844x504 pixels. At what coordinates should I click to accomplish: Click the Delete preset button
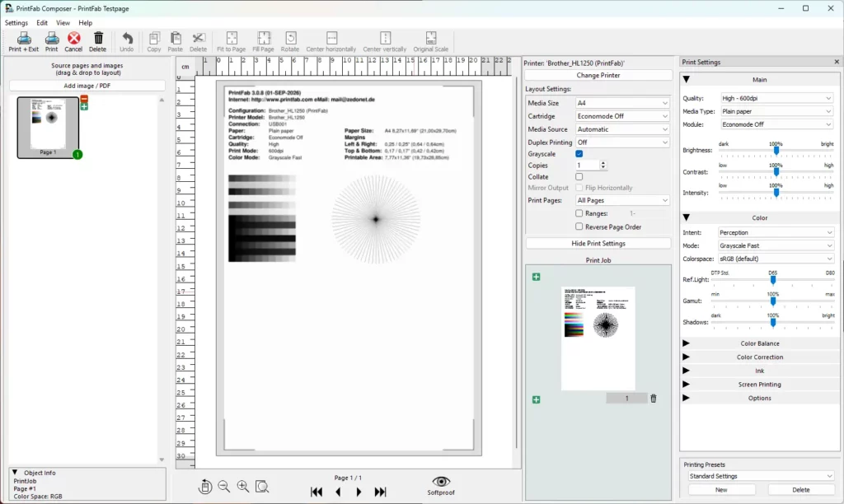click(x=801, y=489)
